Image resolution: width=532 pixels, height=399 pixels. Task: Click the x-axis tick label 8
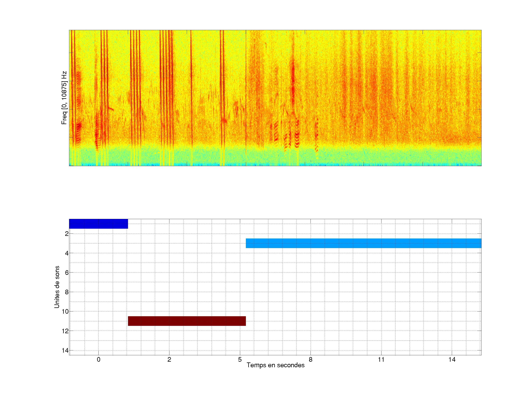(311, 359)
